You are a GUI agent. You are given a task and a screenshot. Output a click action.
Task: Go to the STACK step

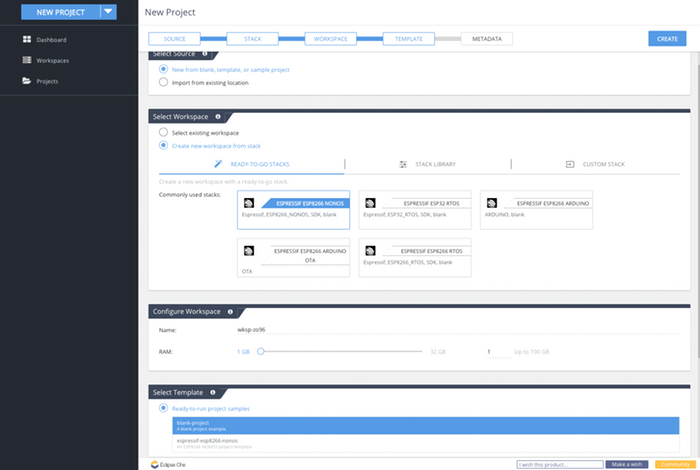point(253,39)
